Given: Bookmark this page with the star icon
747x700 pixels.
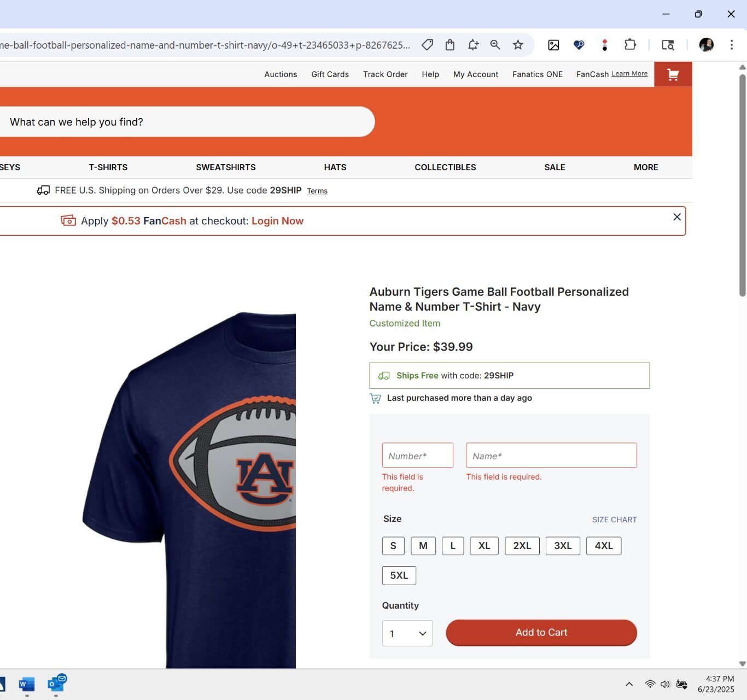Looking at the screenshot, I should 518,45.
